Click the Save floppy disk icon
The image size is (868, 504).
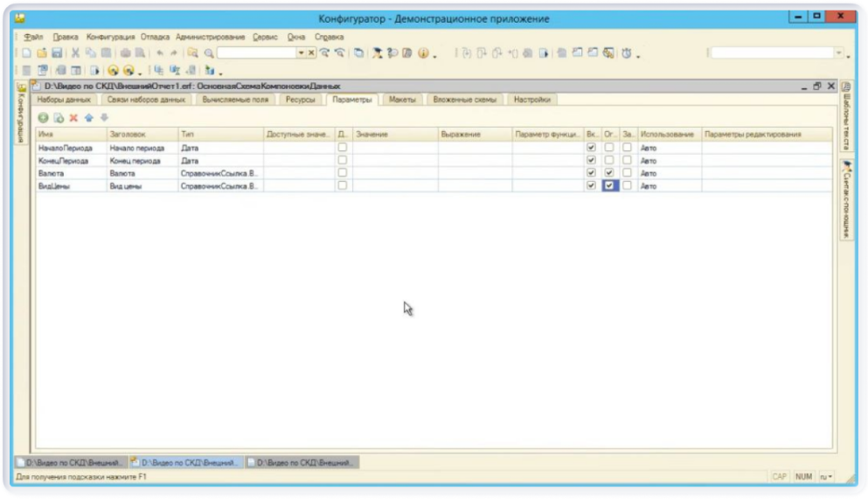pyautogui.click(x=56, y=54)
